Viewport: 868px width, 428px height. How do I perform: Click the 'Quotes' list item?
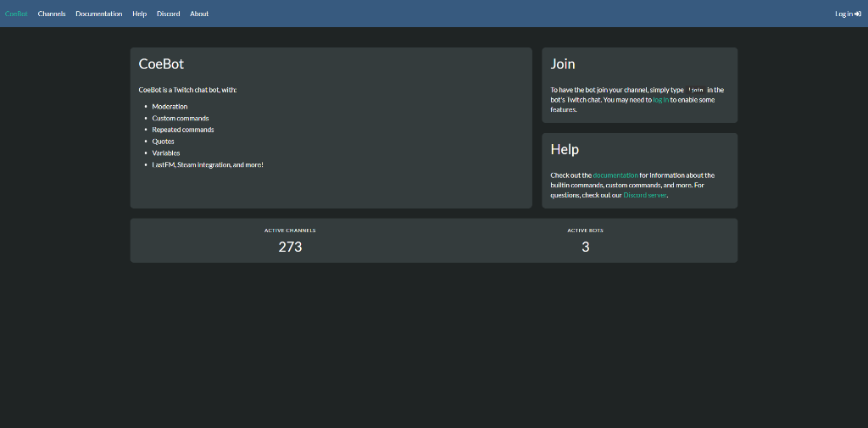coord(164,142)
